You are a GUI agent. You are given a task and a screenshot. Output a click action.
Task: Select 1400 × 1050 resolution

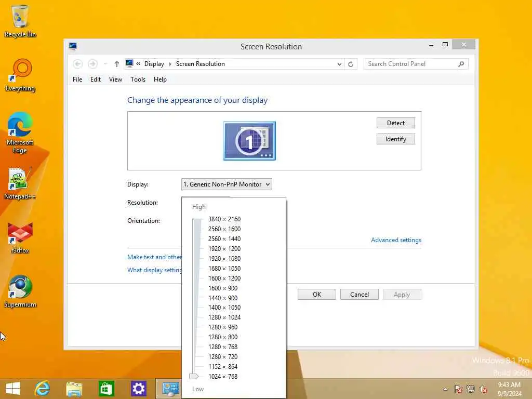[x=224, y=308]
